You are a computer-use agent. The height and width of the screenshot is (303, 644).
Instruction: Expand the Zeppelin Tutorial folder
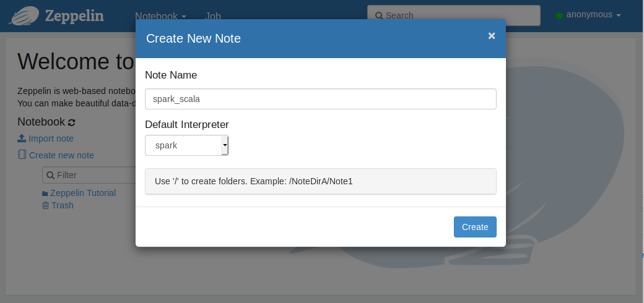coord(83,193)
